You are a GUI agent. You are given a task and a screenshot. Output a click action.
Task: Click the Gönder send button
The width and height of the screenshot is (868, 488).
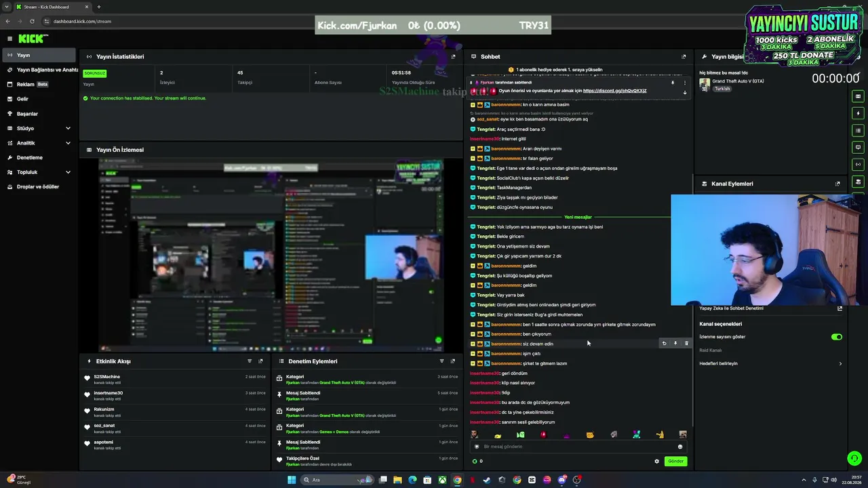[675, 462]
